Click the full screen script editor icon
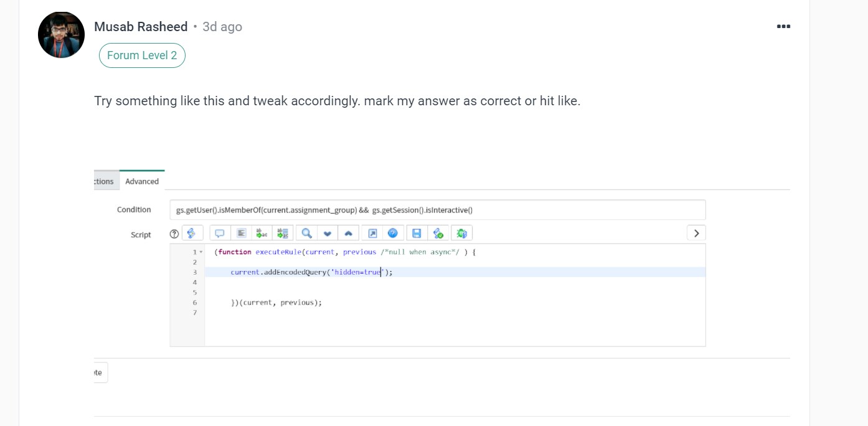This screenshot has height=426, width=868. pos(372,233)
